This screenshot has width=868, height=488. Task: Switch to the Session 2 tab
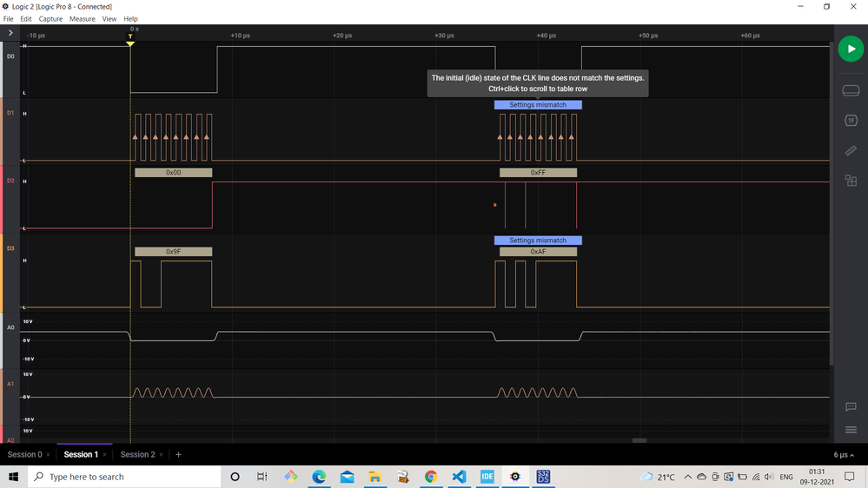click(x=137, y=454)
